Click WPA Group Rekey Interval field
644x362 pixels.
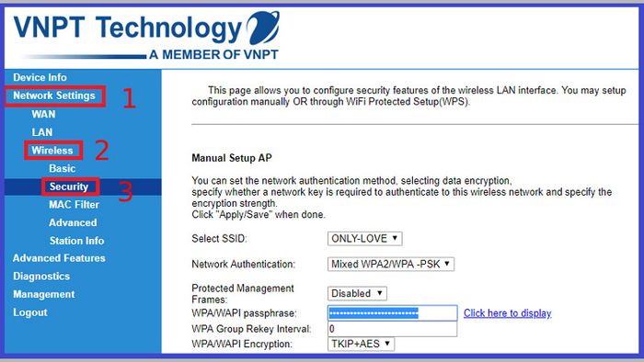(x=392, y=329)
